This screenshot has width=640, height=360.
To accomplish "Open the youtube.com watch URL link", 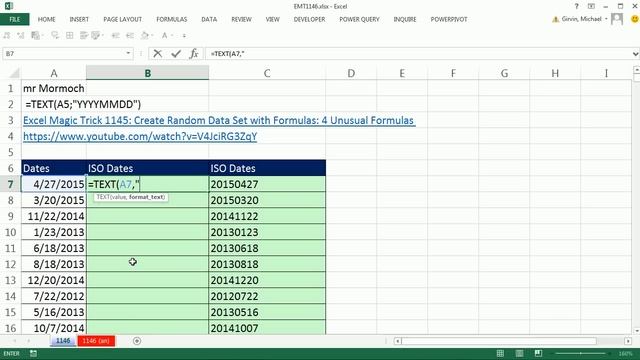I will coord(140,136).
